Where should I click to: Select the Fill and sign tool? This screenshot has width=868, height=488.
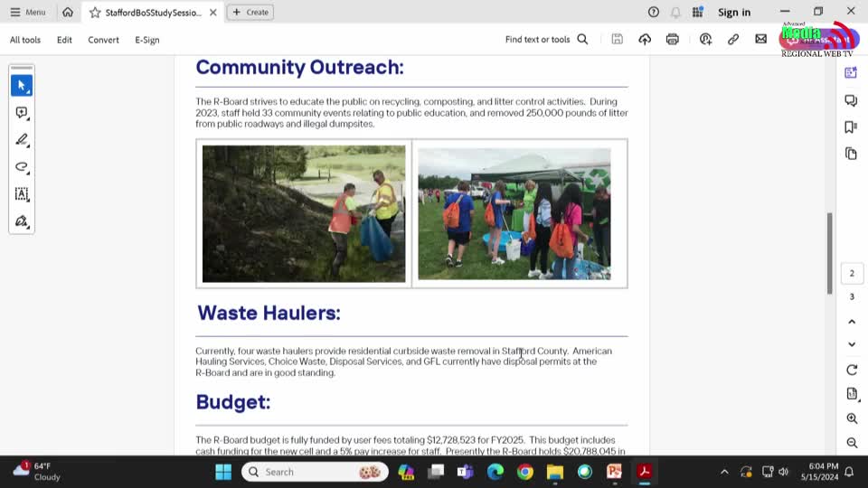(x=22, y=221)
